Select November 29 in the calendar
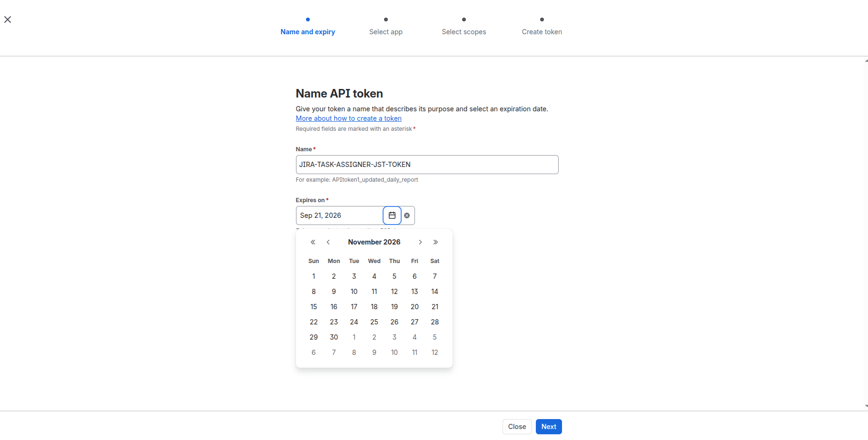 tap(314, 337)
